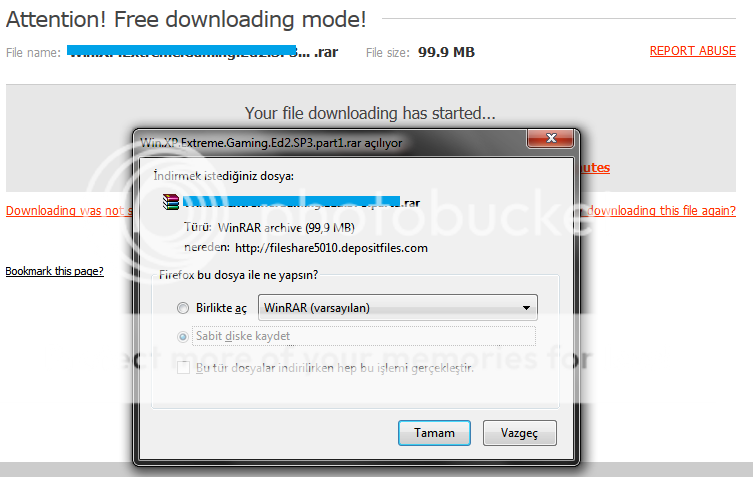Click the WinRAR archive file icon
Viewport: 753px width, 477px height.
pos(170,202)
